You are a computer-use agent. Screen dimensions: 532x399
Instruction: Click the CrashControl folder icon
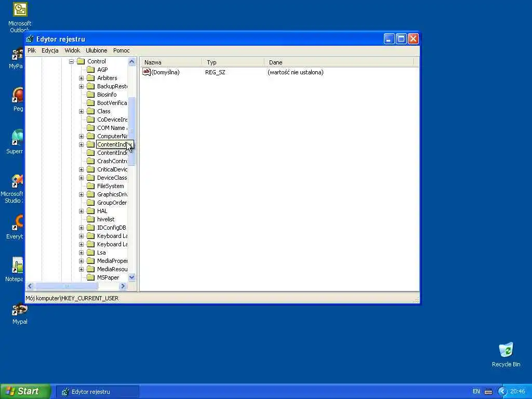coord(90,161)
